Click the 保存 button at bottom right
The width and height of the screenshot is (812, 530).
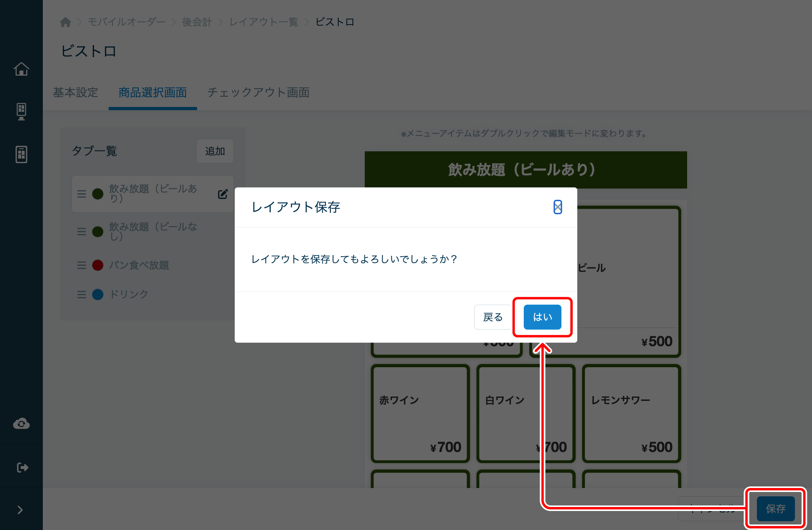[775, 509]
